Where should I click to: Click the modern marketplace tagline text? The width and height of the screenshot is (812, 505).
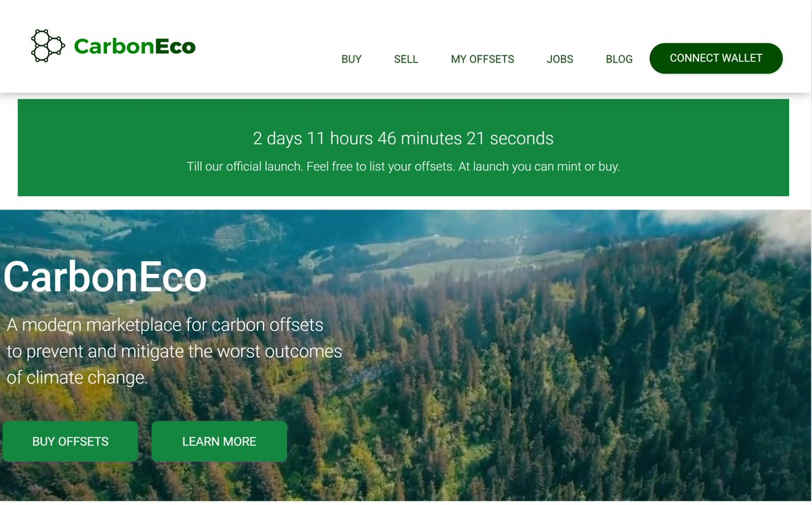coord(174,351)
